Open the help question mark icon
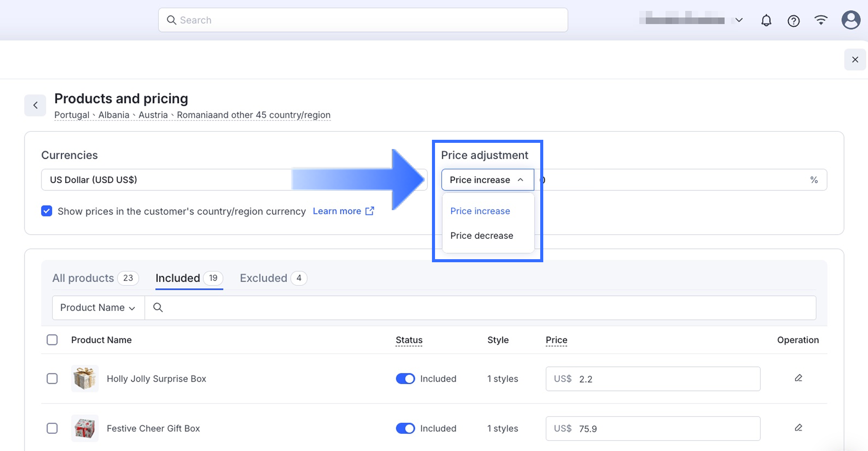The width and height of the screenshot is (868, 451). tap(793, 20)
